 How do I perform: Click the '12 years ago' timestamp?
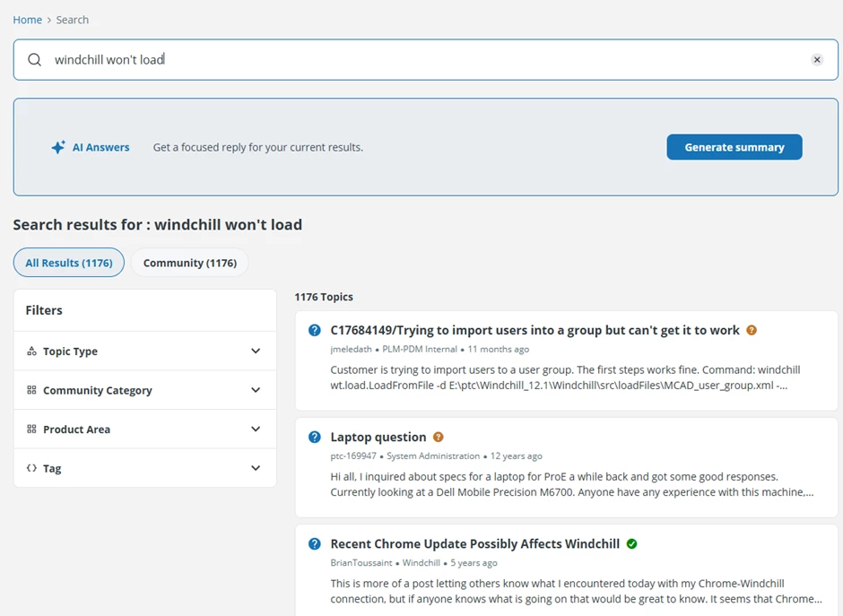[x=517, y=456]
